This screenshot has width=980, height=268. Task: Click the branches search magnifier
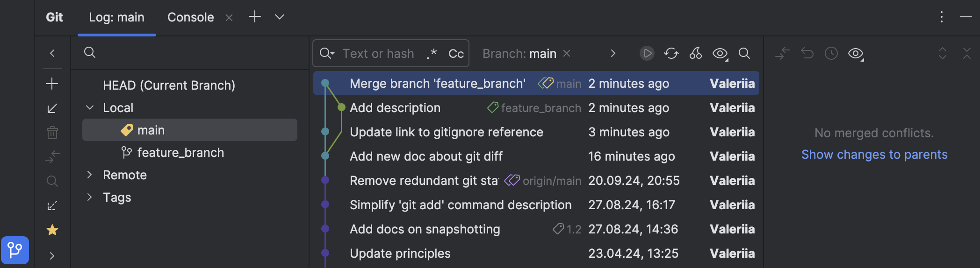tap(90, 52)
